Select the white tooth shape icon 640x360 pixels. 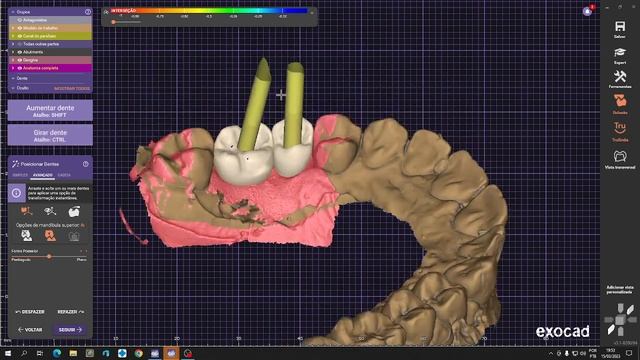click(74, 211)
